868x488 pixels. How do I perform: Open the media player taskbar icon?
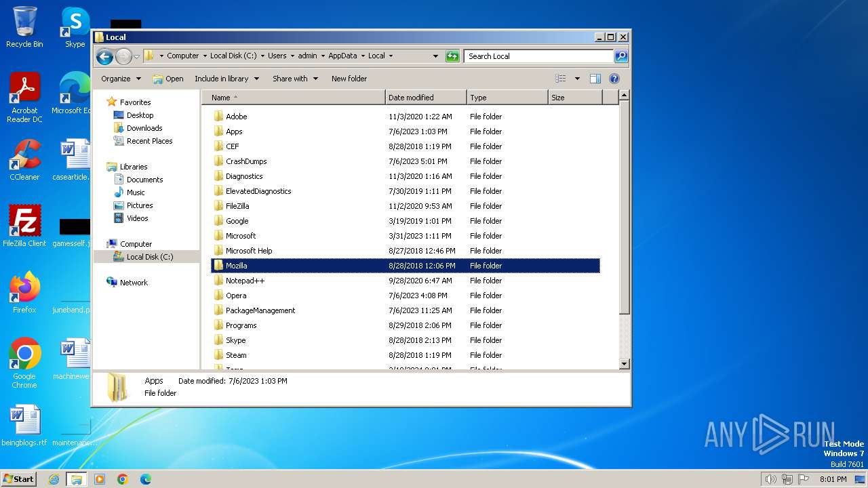coord(100,479)
